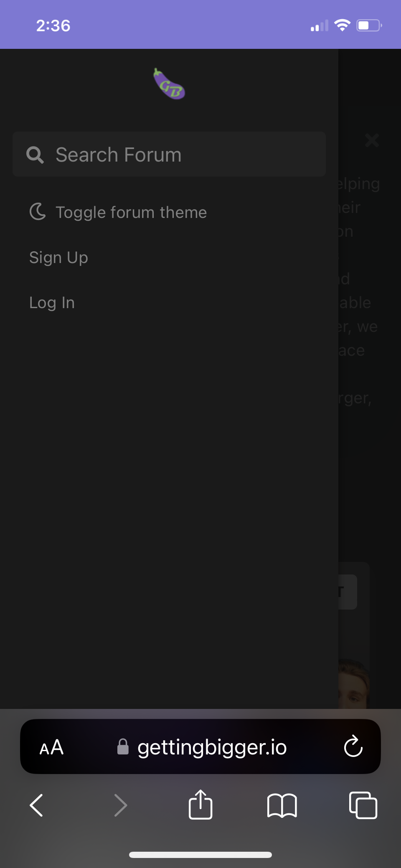The height and width of the screenshot is (868, 401).
Task: Focus the Search Forum input field
Action: click(x=169, y=154)
